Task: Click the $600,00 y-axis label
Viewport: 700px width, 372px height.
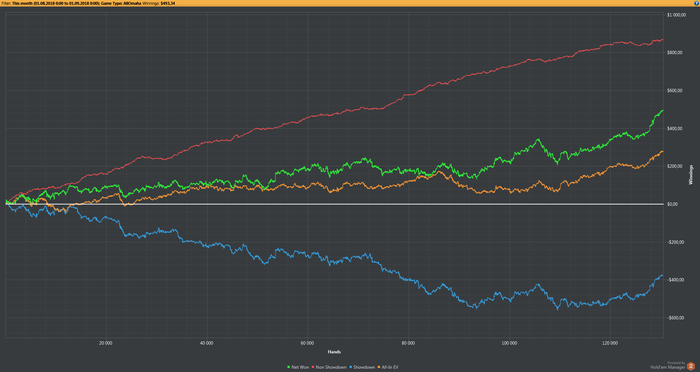Action: pos(675,91)
